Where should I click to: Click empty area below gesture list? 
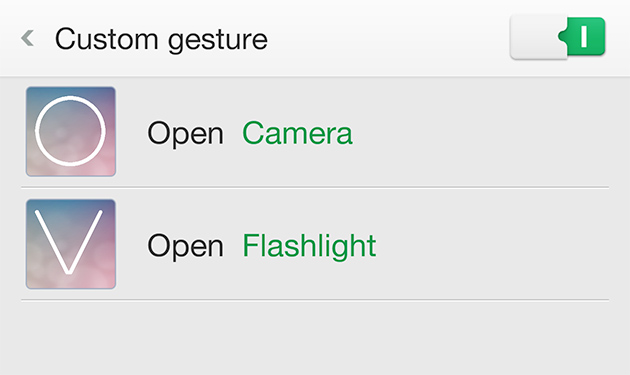click(x=315, y=338)
